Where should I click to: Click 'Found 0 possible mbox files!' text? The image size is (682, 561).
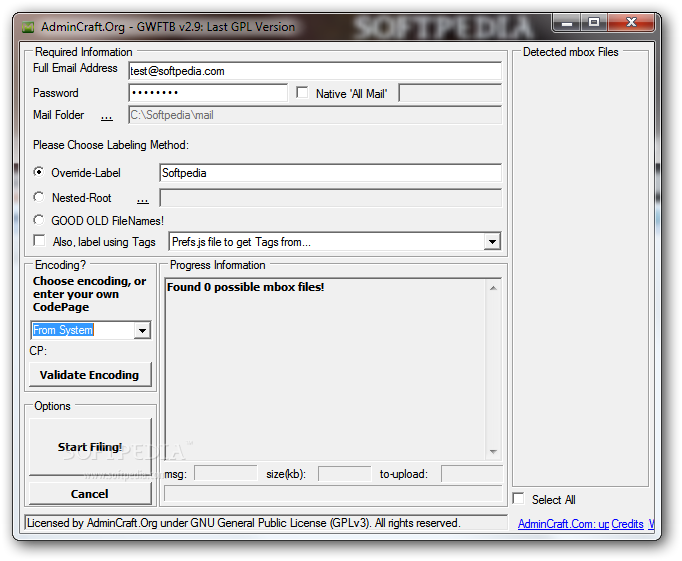(246, 287)
